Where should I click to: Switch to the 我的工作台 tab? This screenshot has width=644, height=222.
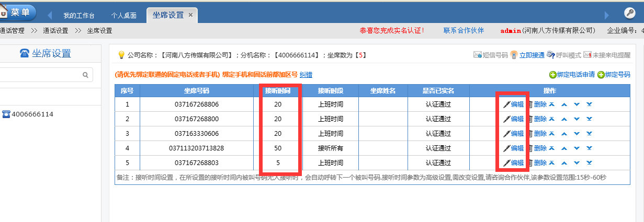tap(80, 15)
